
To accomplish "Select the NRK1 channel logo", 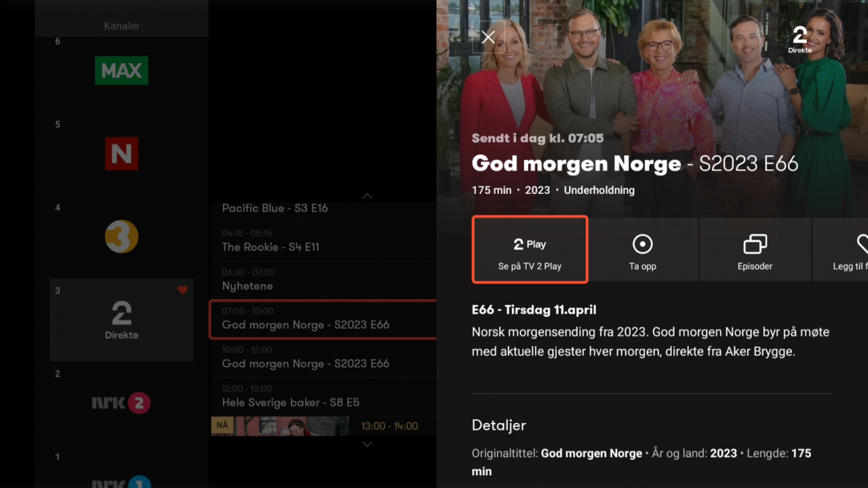I will point(121,483).
